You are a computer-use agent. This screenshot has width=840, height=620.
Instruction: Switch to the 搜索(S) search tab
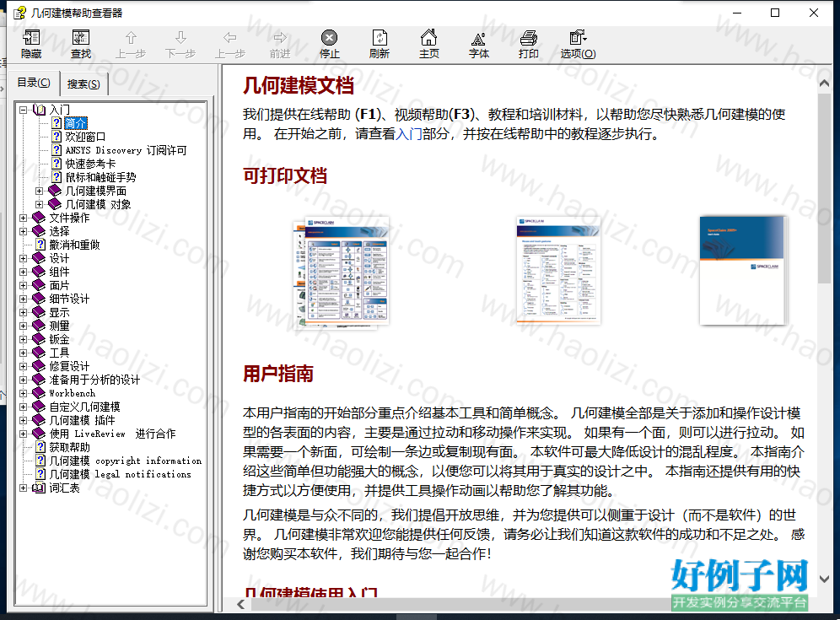(83, 84)
